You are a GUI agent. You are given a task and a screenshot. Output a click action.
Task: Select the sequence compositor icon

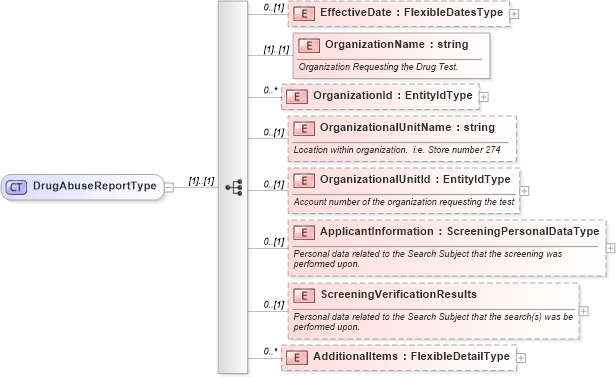tap(234, 187)
